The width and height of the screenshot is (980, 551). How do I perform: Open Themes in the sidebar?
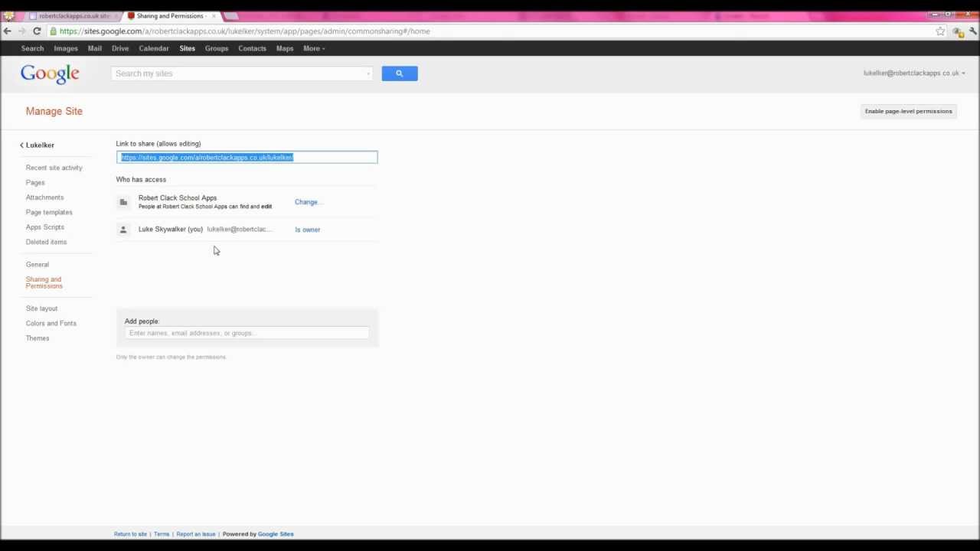point(38,338)
